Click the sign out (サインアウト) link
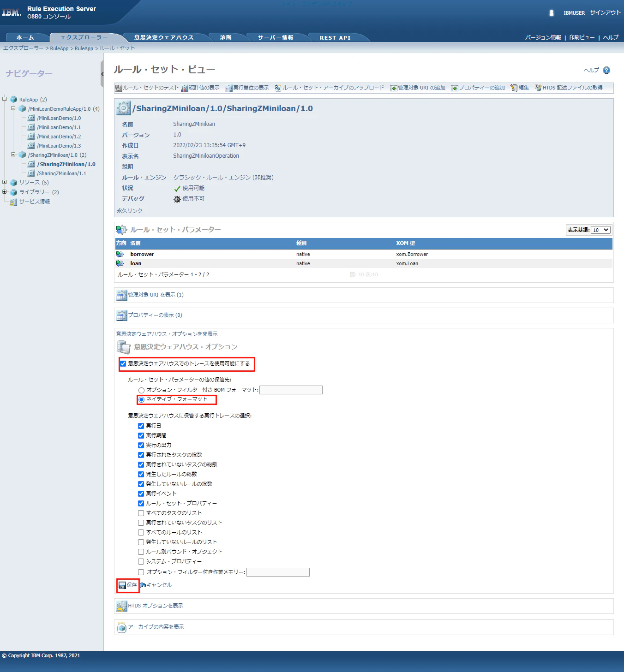The image size is (624, 672). pyautogui.click(x=605, y=12)
